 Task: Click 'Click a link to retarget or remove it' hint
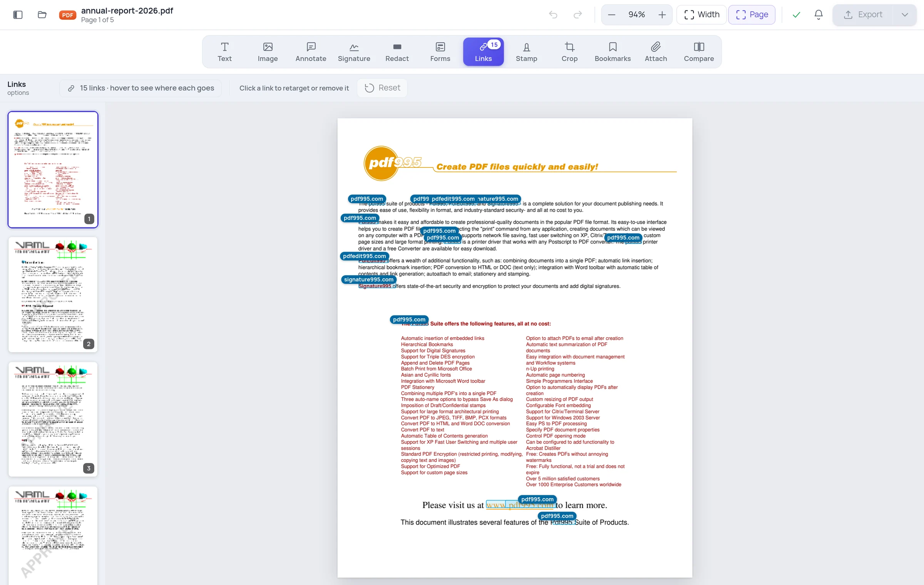tap(294, 88)
